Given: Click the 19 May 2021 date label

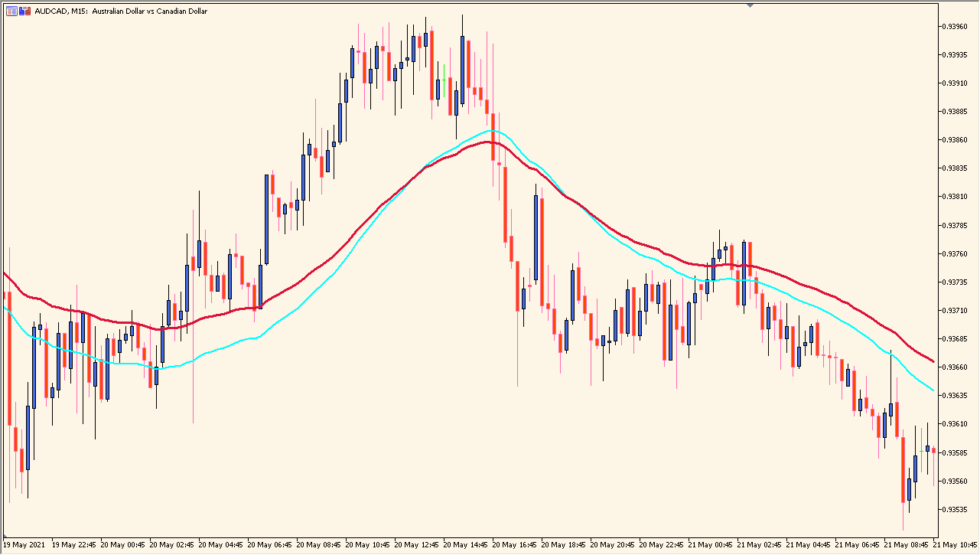Looking at the screenshot, I should 24,546.
